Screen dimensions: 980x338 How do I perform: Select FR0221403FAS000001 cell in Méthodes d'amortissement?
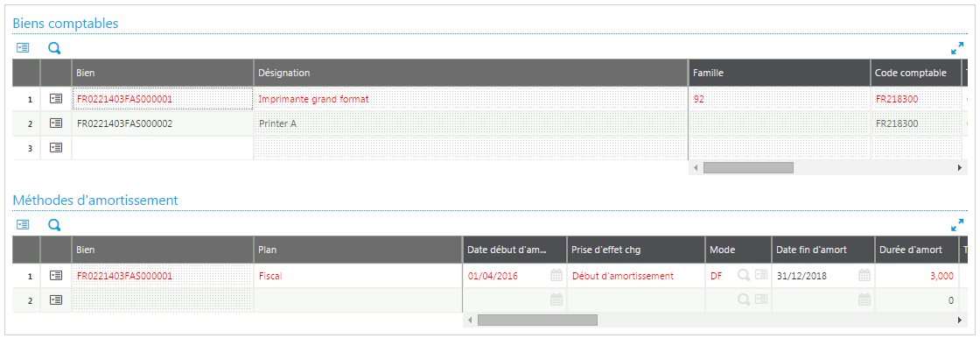163,276
